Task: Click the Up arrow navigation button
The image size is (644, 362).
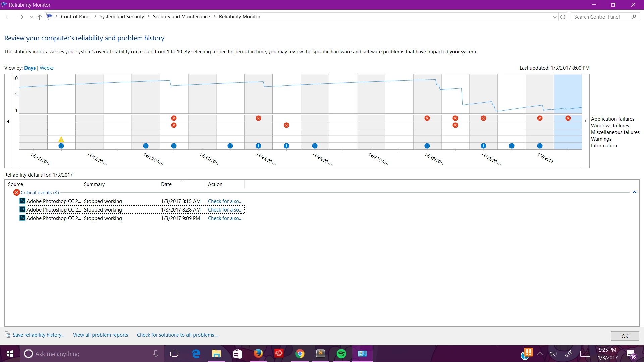Action: point(40,17)
